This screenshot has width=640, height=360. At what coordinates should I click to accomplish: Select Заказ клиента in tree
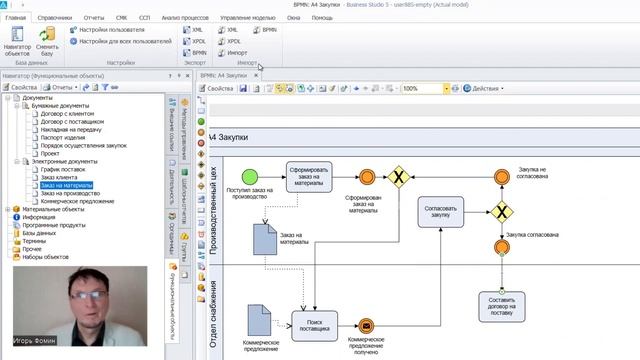tap(58, 178)
